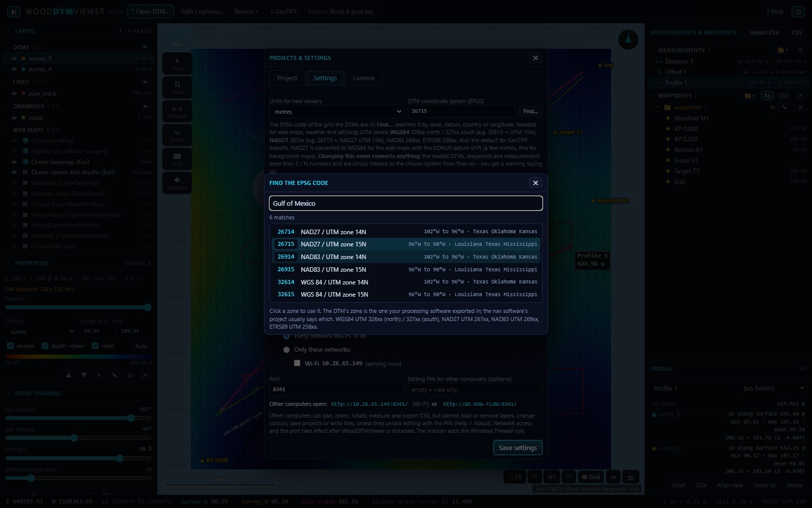Image resolution: width=812 pixels, height=508 pixels.
Task: Click the Find... EPSG button
Action: pyautogui.click(x=530, y=111)
